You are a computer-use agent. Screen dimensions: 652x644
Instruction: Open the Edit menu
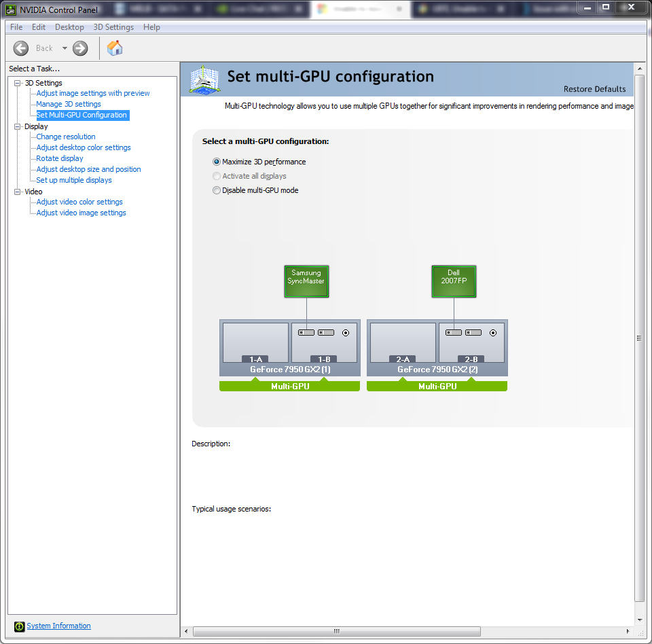(x=39, y=27)
